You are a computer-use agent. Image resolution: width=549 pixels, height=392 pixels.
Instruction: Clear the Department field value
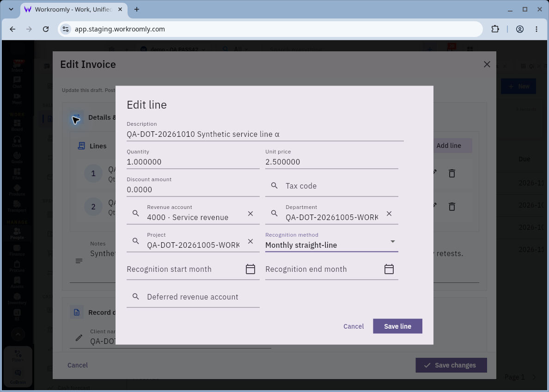pos(389,214)
